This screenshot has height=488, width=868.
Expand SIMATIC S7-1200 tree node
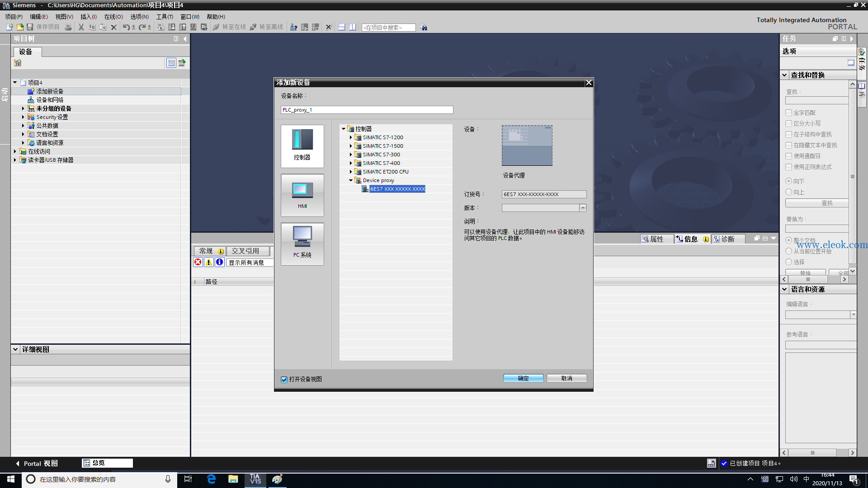351,137
